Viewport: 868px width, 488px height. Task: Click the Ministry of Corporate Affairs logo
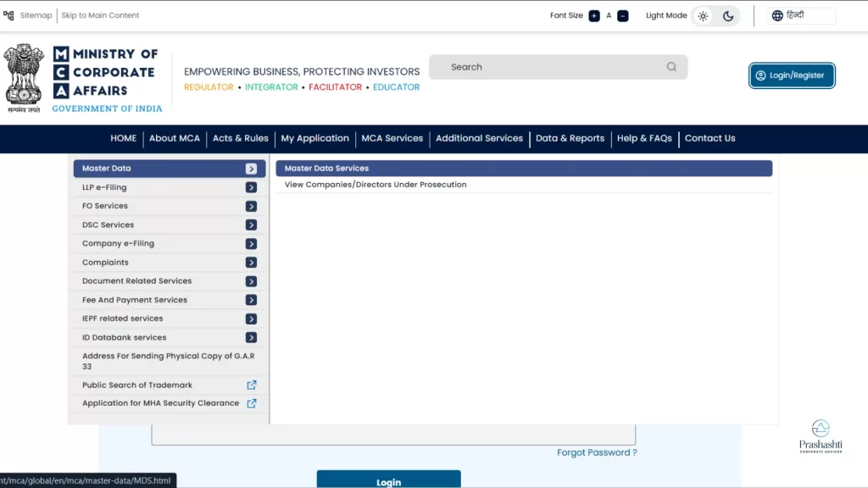108,79
